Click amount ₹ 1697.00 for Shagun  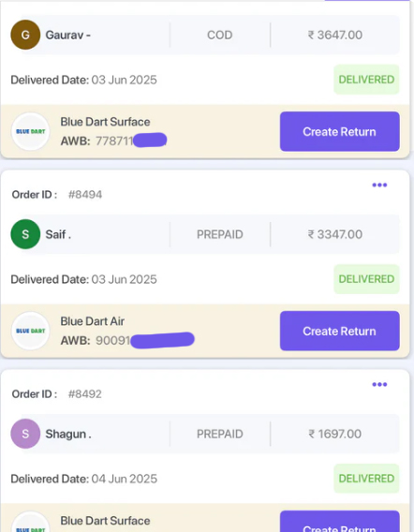pos(335,434)
